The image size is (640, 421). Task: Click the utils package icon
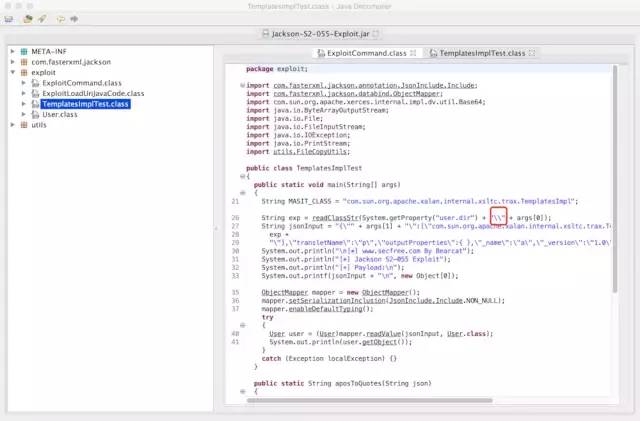24,125
